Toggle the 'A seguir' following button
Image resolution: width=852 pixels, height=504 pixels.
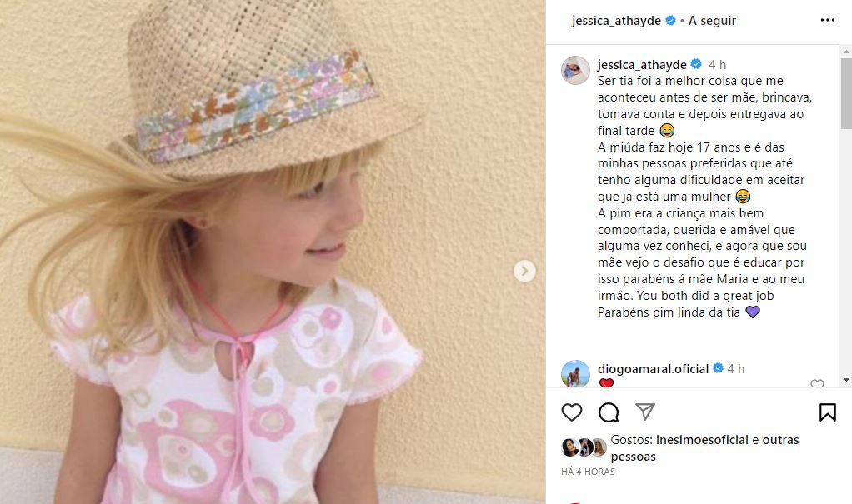[712, 21]
